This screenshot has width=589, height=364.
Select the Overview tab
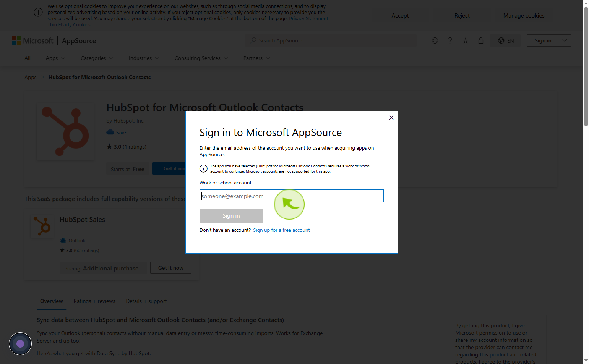pyautogui.click(x=52, y=301)
